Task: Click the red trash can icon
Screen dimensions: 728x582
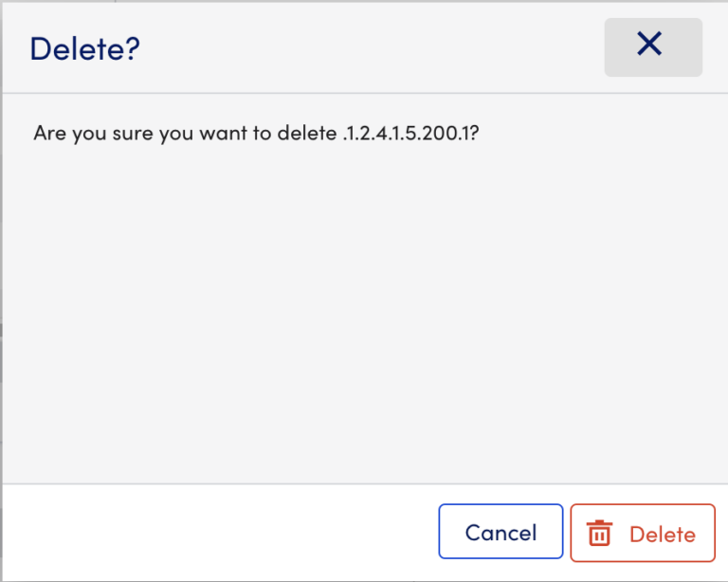Action: [x=599, y=534]
